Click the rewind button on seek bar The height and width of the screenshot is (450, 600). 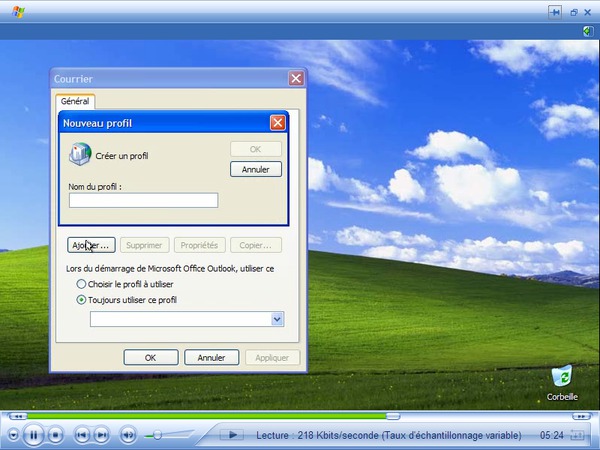pos(18,416)
